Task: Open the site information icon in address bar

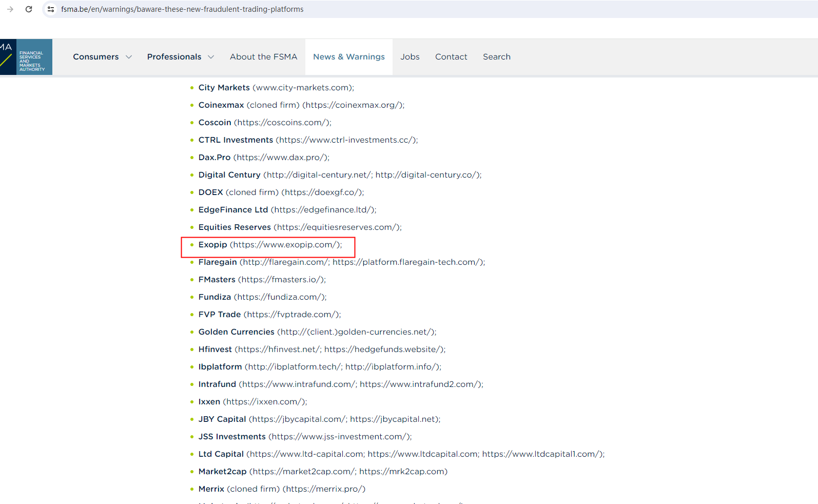Action: pos(51,9)
